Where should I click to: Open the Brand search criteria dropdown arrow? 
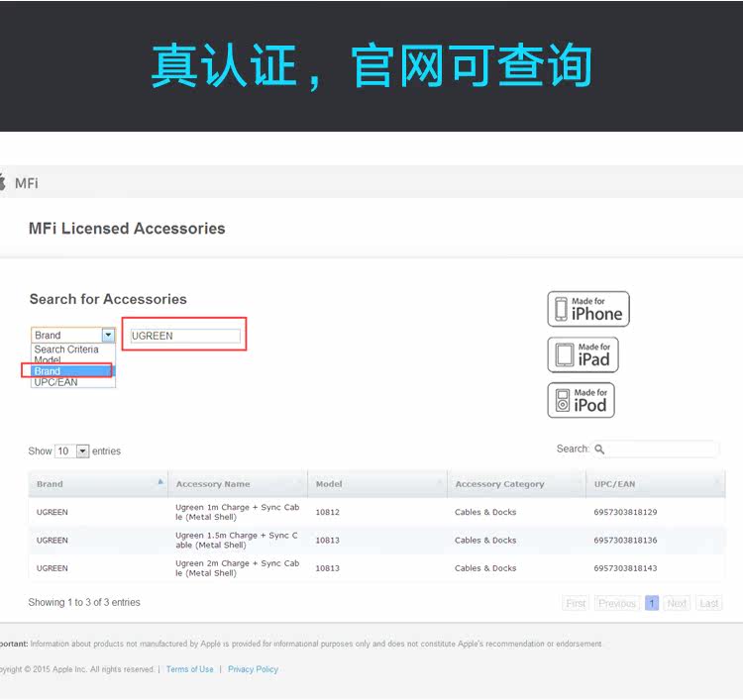pyautogui.click(x=109, y=336)
